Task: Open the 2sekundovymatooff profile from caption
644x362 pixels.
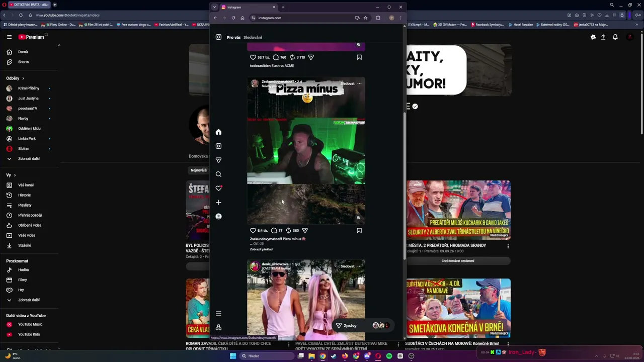Action: [x=266, y=239]
